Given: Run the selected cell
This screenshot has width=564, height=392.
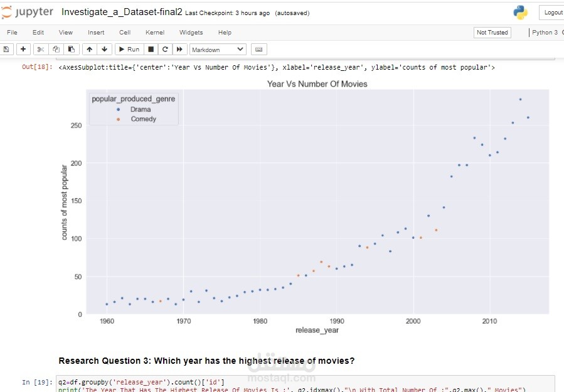Looking at the screenshot, I should (129, 49).
